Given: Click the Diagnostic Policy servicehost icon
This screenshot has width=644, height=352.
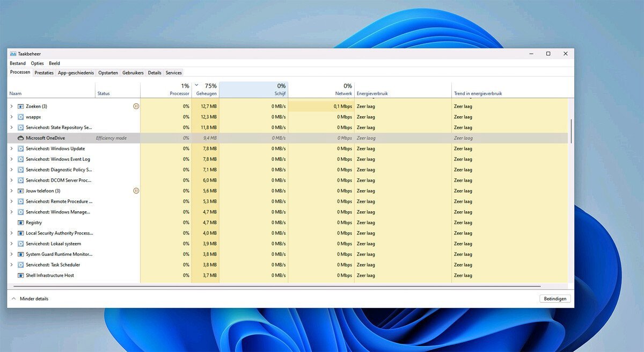Looking at the screenshot, I should point(21,170).
